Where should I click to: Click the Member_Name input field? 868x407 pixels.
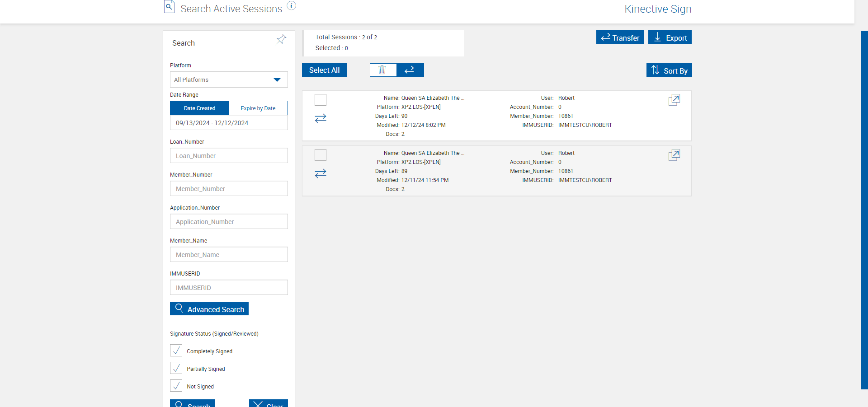(229, 255)
